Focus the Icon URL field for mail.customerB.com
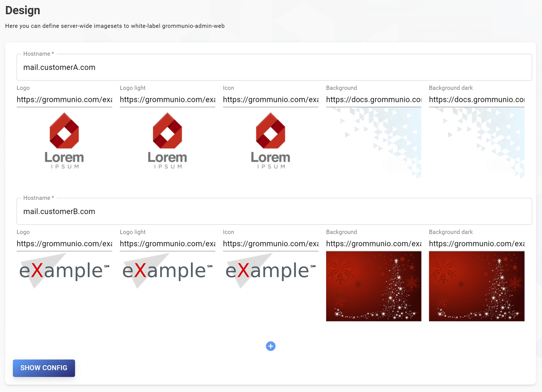The height and width of the screenshot is (392, 542). click(x=271, y=244)
